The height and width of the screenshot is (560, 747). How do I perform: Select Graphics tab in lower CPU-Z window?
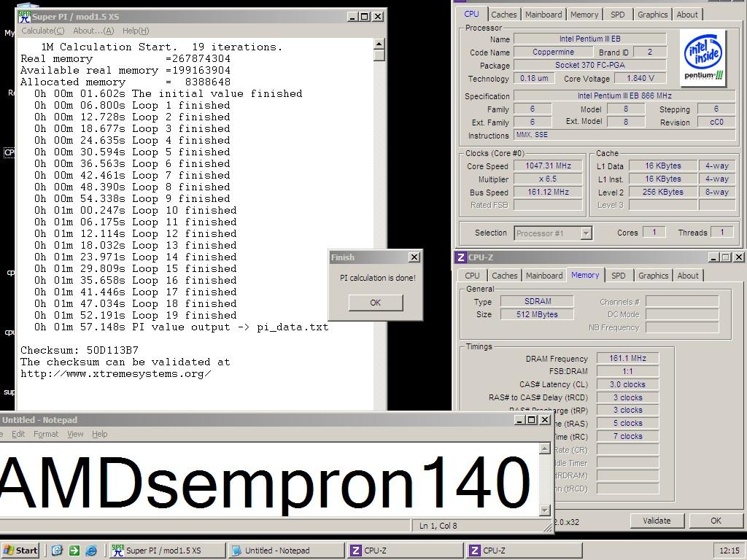coord(653,276)
